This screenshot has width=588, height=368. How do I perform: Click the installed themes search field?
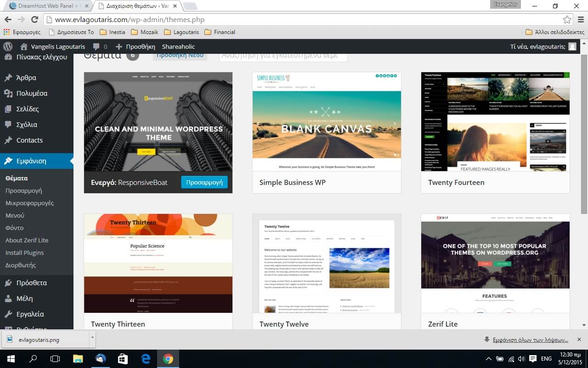pos(283,55)
